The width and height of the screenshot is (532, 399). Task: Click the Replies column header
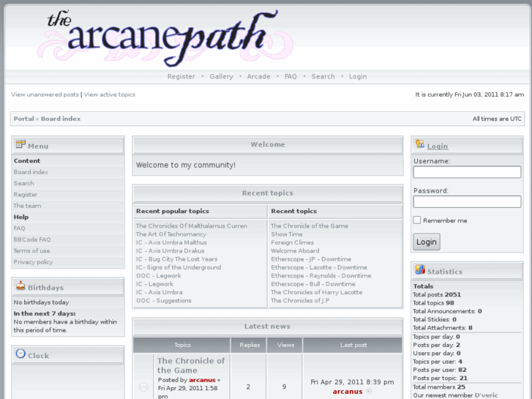pos(249,345)
